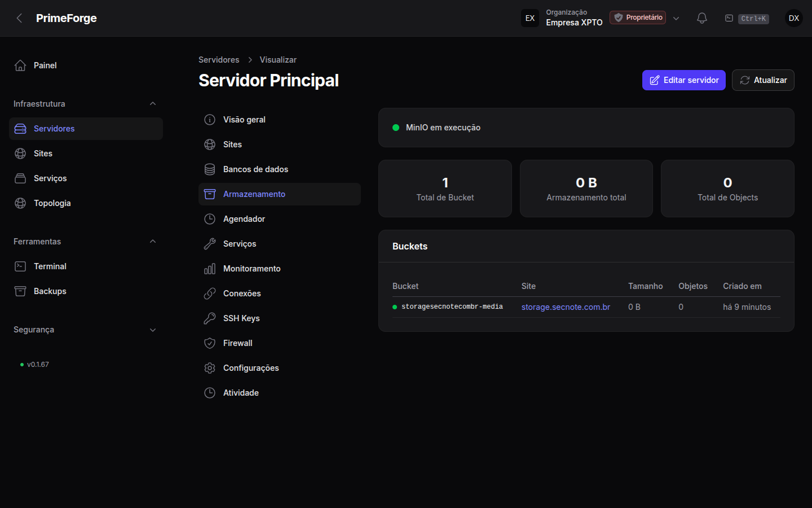The width and height of the screenshot is (812, 508).
Task: Click the Empresa XPTO organization name
Action: coord(574,23)
